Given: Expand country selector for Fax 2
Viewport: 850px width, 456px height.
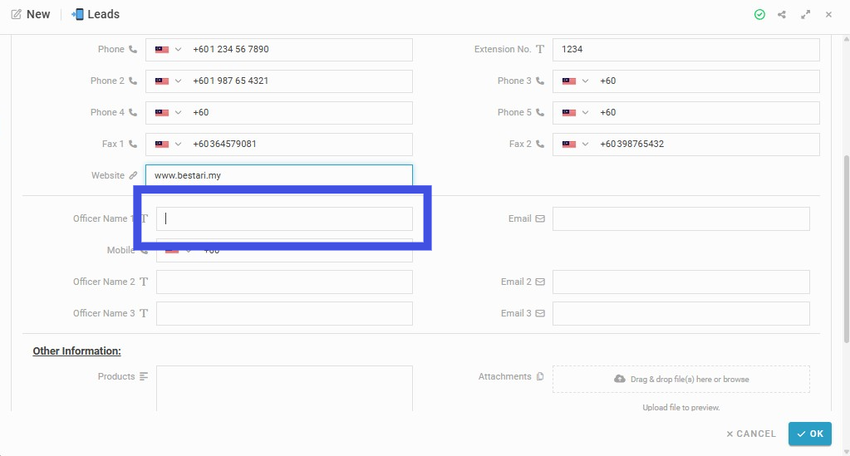Looking at the screenshot, I should click(575, 144).
